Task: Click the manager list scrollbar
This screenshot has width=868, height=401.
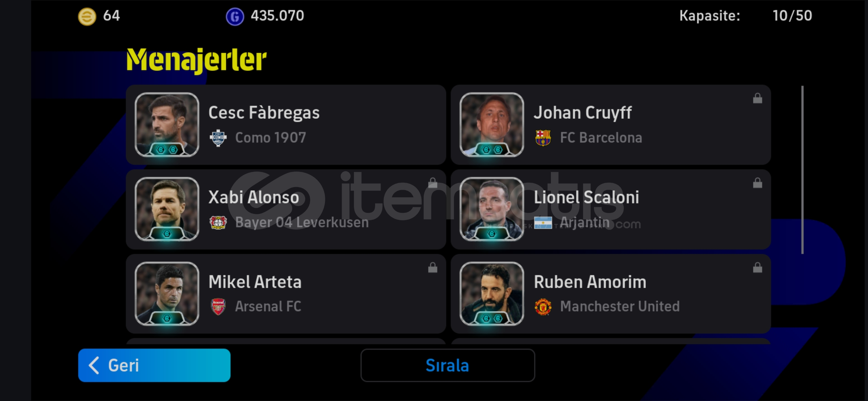Action: pyautogui.click(x=802, y=170)
